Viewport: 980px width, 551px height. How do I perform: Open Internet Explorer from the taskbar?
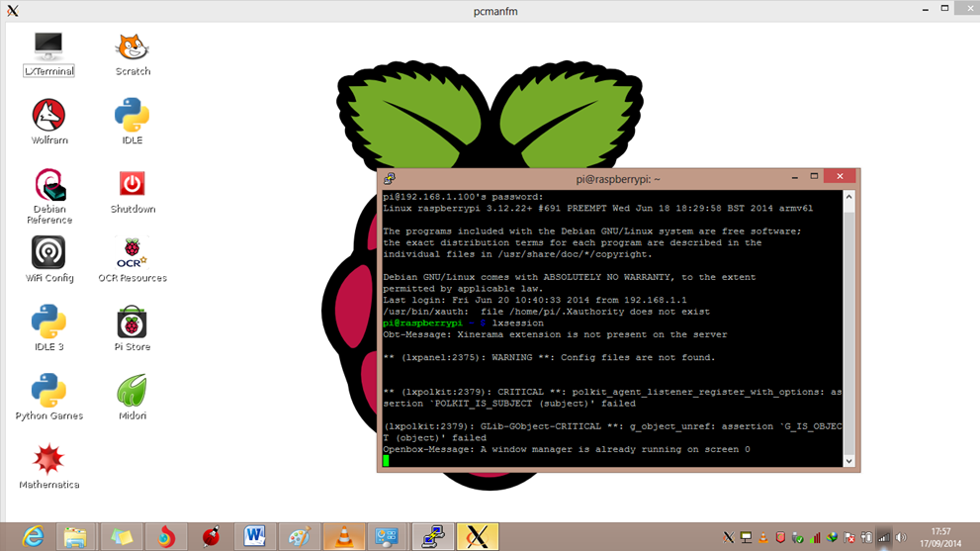33,536
